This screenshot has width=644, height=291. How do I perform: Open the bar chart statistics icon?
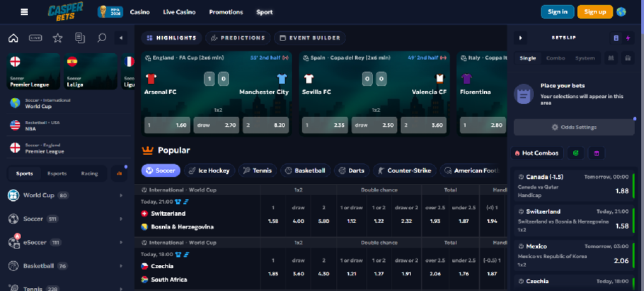[119, 173]
